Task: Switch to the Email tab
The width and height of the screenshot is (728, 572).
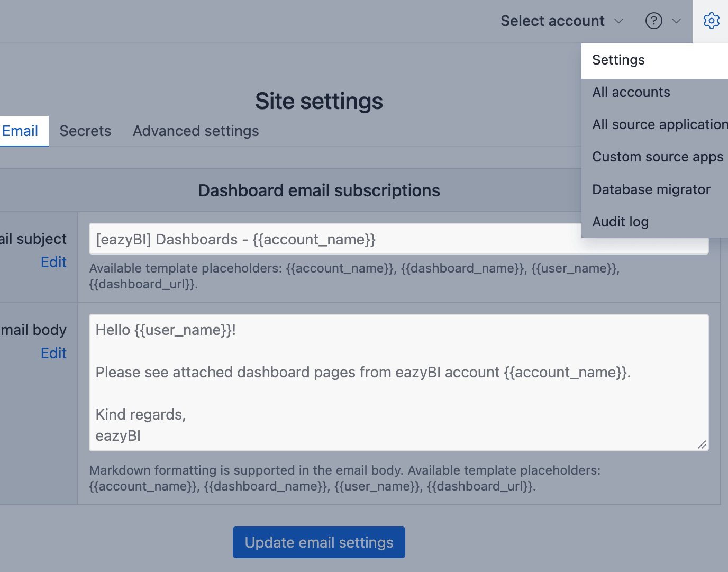Action: point(21,131)
